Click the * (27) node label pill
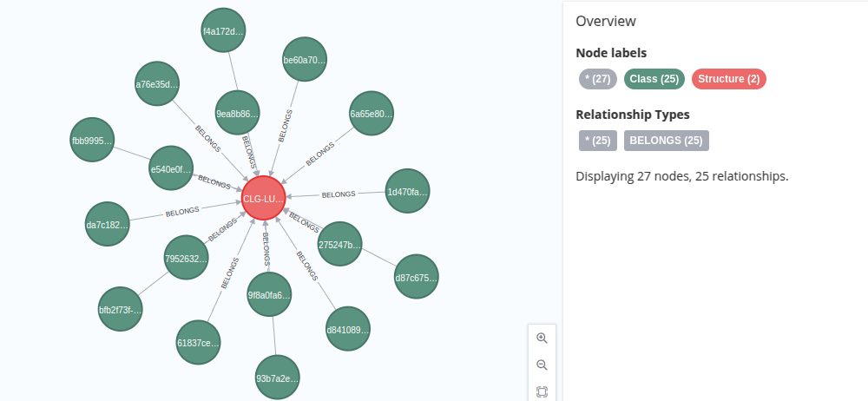Screen dimensions: 868x401 point(598,79)
